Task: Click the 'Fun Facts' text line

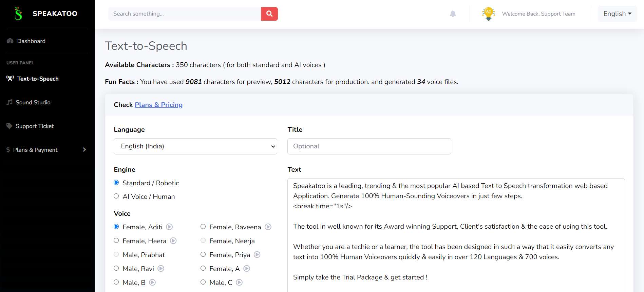Action: click(282, 82)
